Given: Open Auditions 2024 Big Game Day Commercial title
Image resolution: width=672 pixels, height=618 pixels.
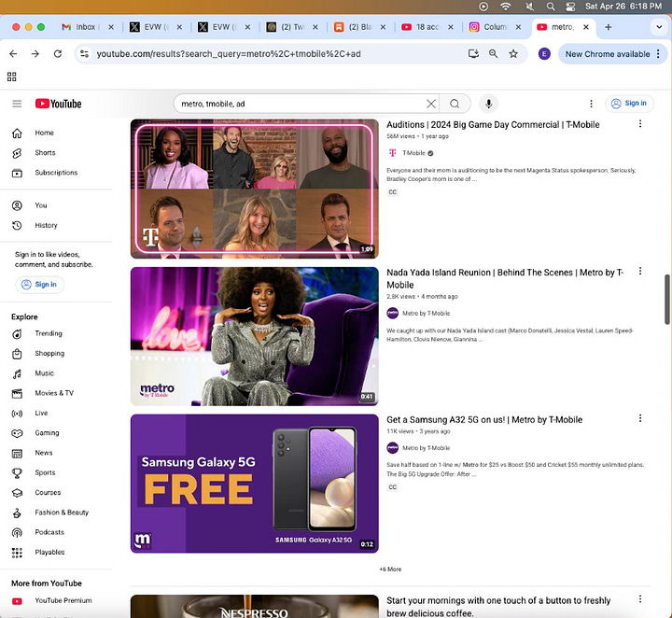Looking at the screenshot, I should (493, 125).
